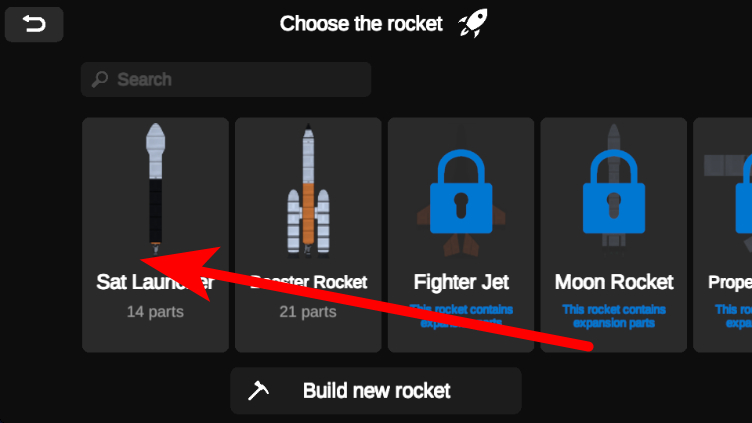Click the hammer icon on the build button
The image size is (752, 423).
click(258, 391)
